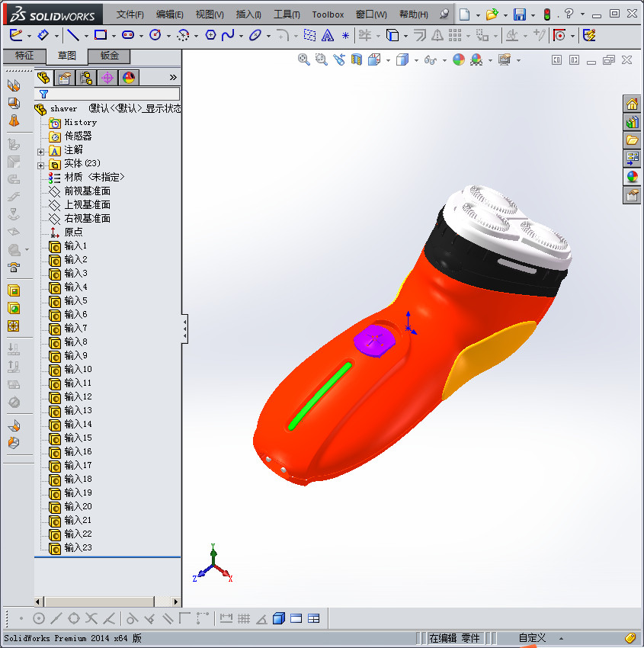Click the green indicator strip on shaver
The image size is (644, 648).
[320, 396]
